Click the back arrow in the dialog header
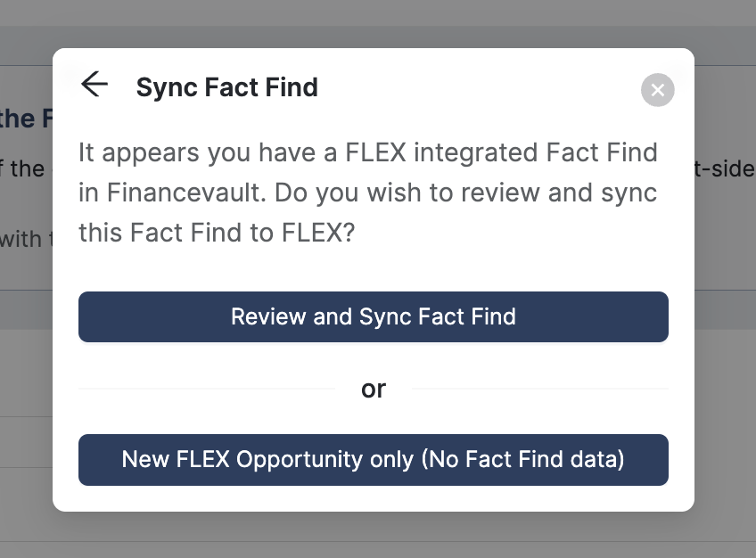This screenshot has height=558, width=756. [x=94, y=86]
